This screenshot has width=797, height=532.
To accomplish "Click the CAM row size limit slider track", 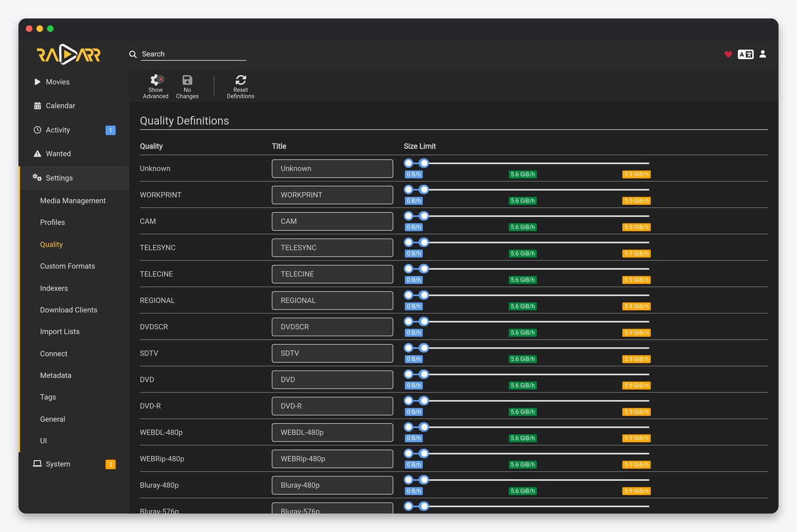I will click(x=527, y=216).
